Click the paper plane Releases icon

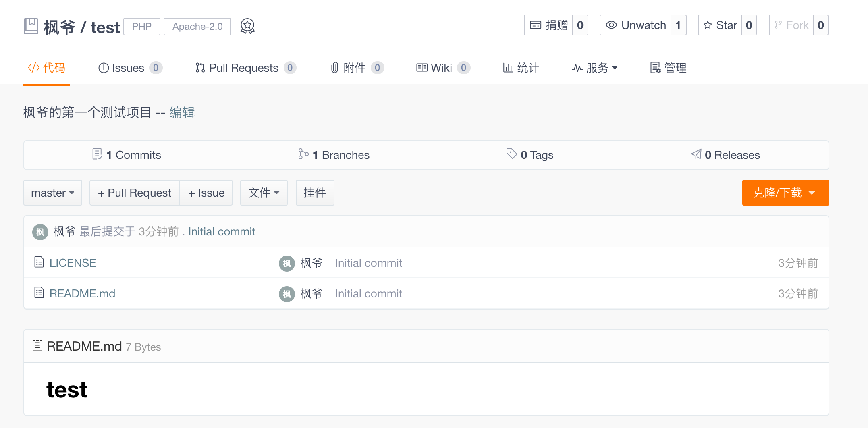[696, 154]
